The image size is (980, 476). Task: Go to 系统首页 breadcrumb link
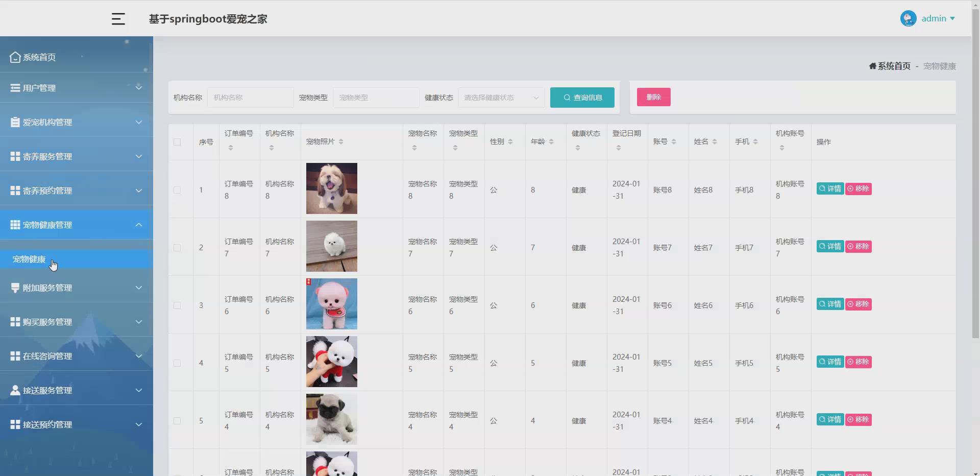point(894,66)
